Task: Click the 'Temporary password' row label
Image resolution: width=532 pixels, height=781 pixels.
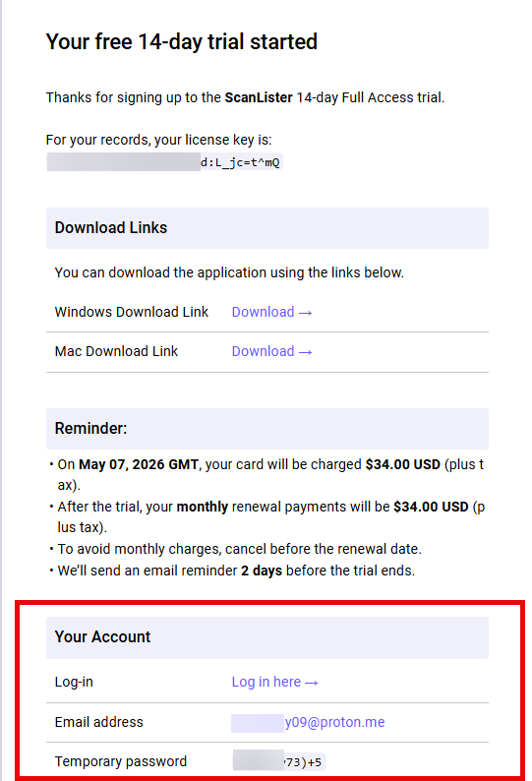Action: [121, 761]
